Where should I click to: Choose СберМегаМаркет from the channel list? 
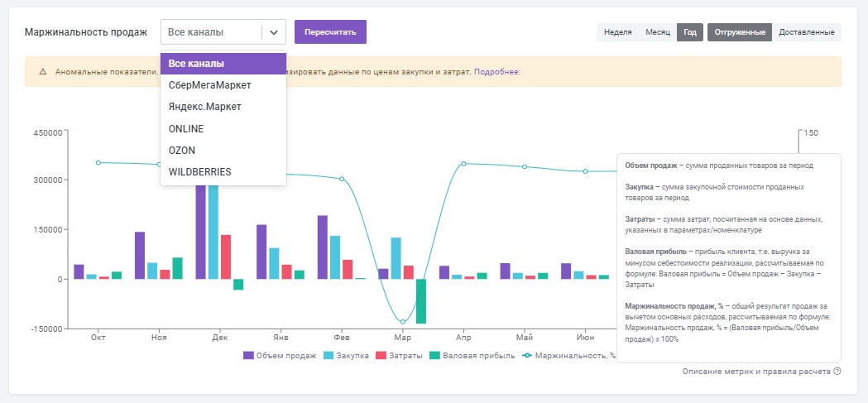(209, 85)
